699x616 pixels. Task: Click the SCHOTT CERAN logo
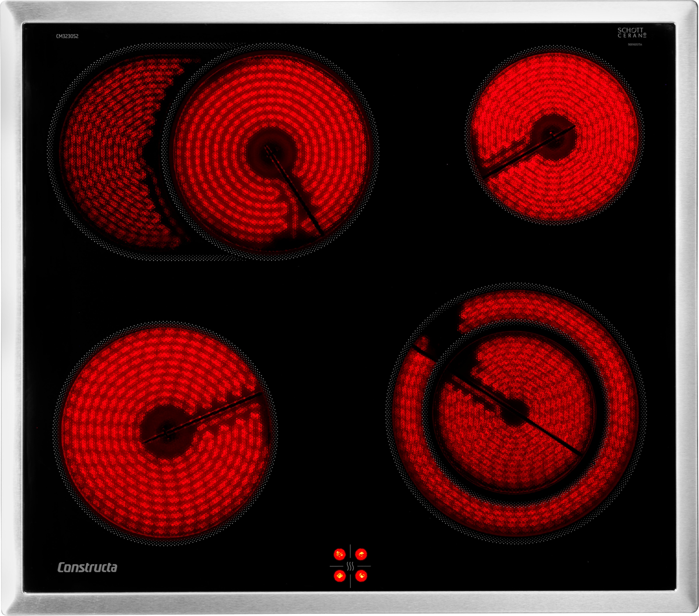(632, 33)
